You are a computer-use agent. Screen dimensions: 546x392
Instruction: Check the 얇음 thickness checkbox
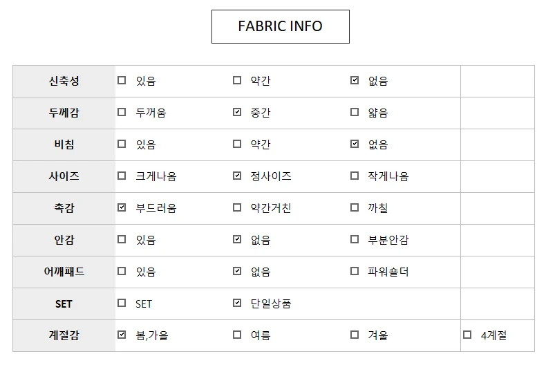pos(355,112)
